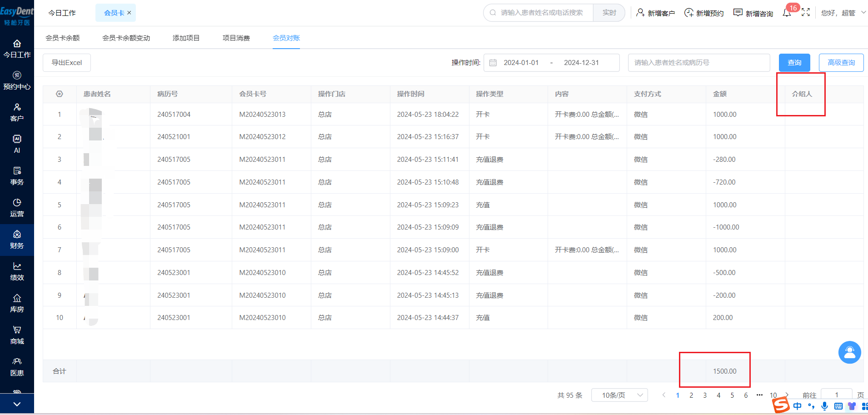
Task: Close the 会员卡 tab
Action: click(x=129, y=13)
